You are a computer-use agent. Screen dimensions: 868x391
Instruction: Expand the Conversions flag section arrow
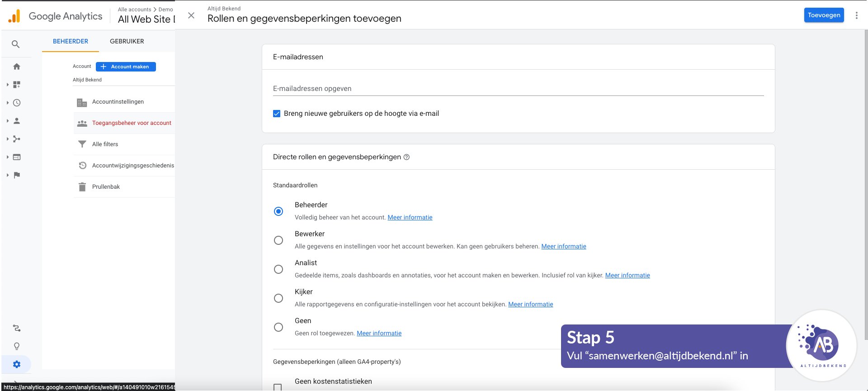[x=8, y=175]
